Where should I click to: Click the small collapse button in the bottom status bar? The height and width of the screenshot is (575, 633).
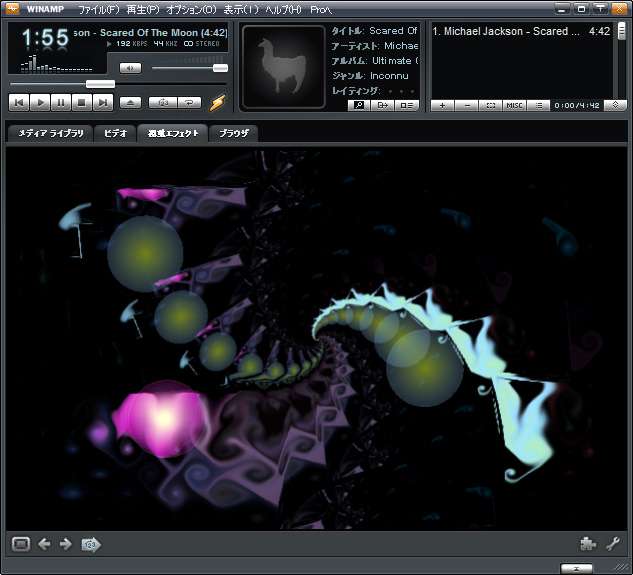(x=576, y=569)
